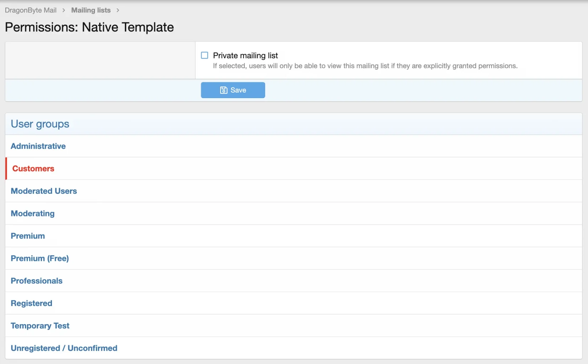Click the chevron after DragonByte Mail
The width and height of the screenshot is (588, 364).
click(x=64, y=10)
